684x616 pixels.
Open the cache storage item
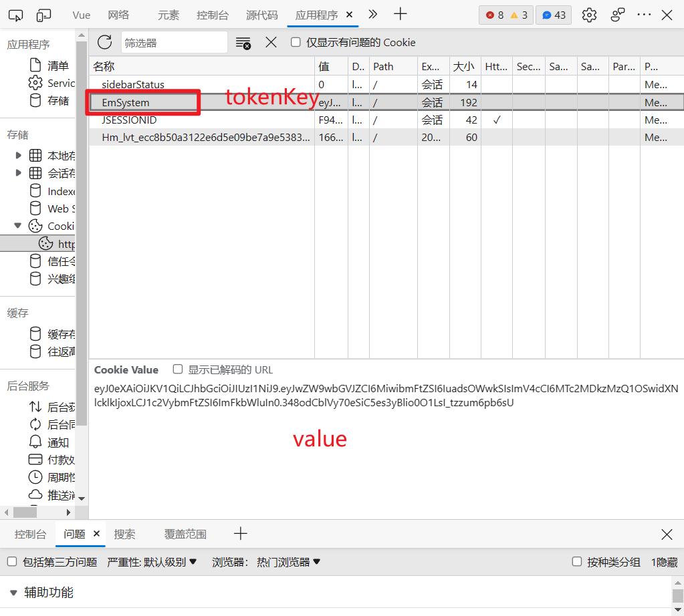click(51, 334)
